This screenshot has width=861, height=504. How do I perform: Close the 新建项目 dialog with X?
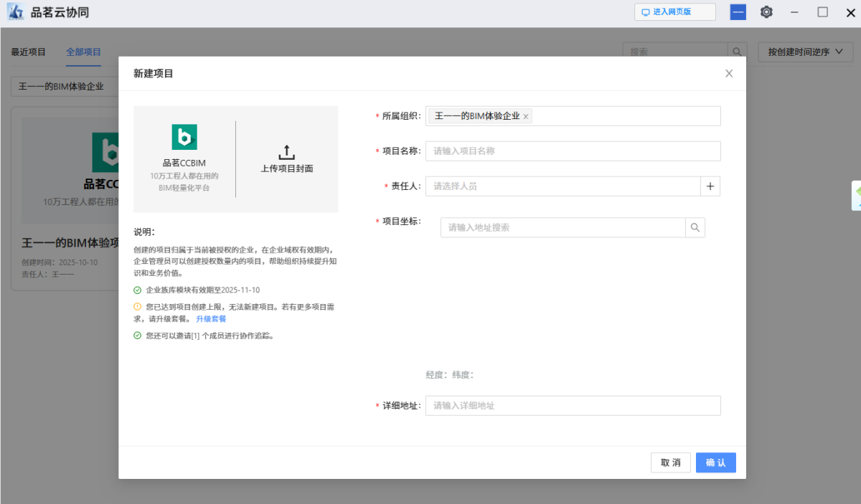click(729, 73)
